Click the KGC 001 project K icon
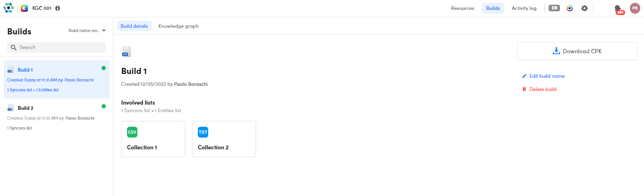 pyautogui.click(x=24, y=8)
